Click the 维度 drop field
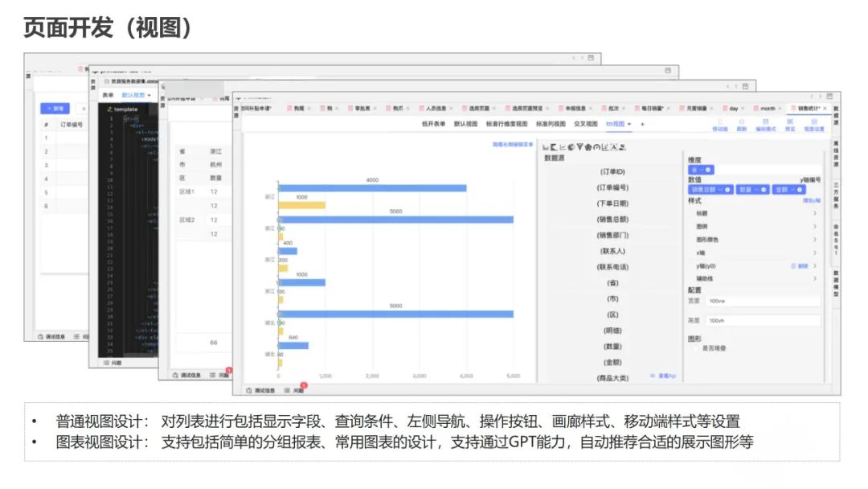The width and height of the screenshot is (868, 489). coord(754,170)
